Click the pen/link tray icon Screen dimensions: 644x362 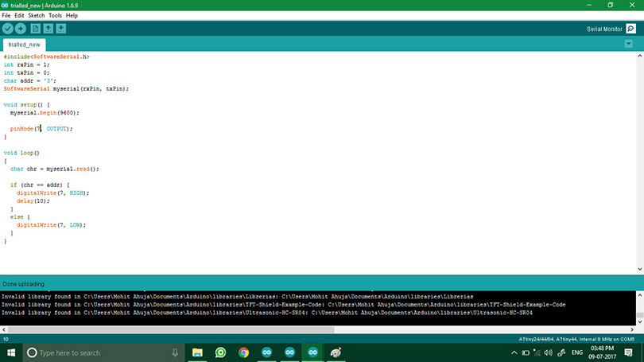click(561, 352)
